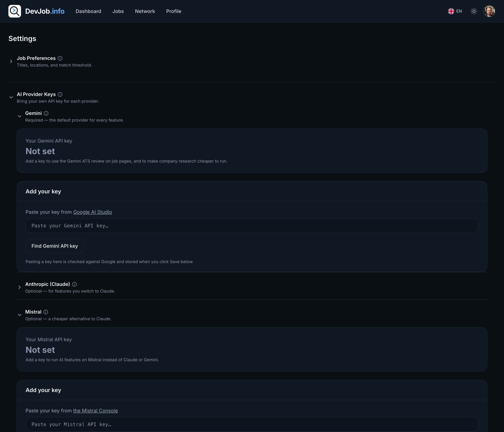The height and width of the screenshot is (432, 504).
Task: Follow the Mistral Console link
Action: [x=95, y=411]
